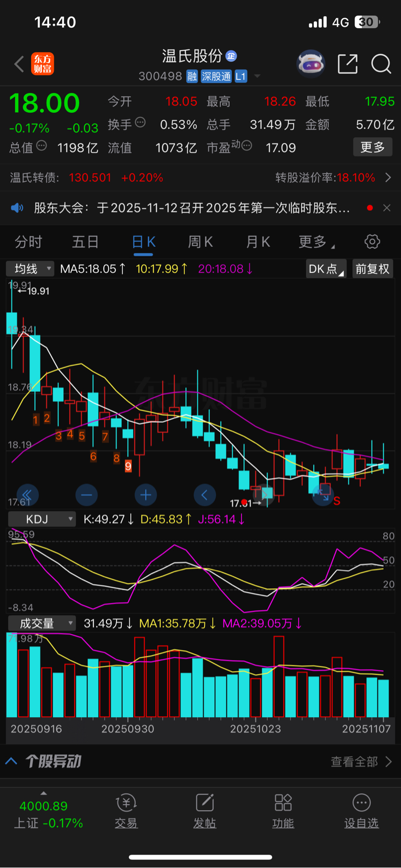Tap the 转股溢价率 18.10% text
Image resolution: width=401 pixels, height=868 pixels.
coord(325,177)
